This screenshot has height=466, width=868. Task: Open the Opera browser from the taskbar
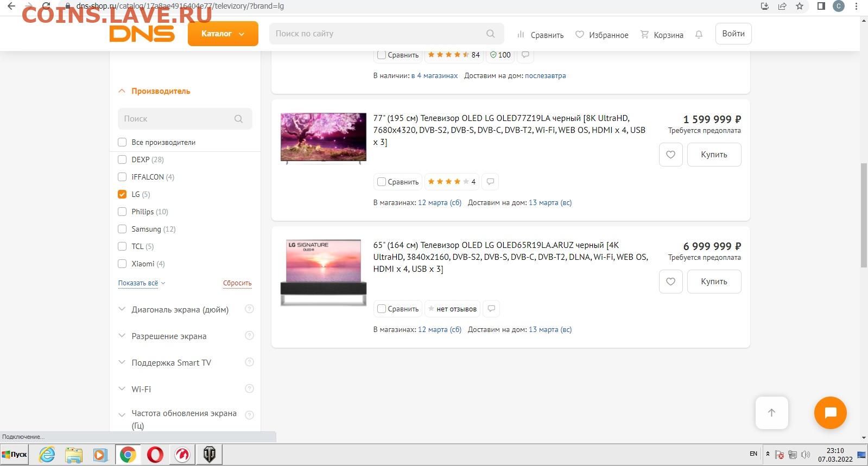pyautogui.click(x=155, y=455)
